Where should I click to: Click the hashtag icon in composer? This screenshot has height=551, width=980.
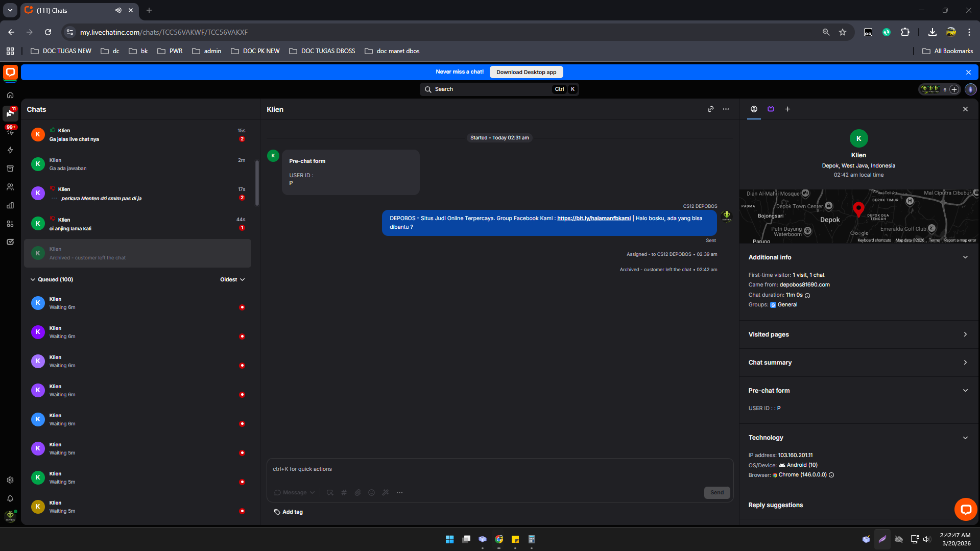coord(344,493)
